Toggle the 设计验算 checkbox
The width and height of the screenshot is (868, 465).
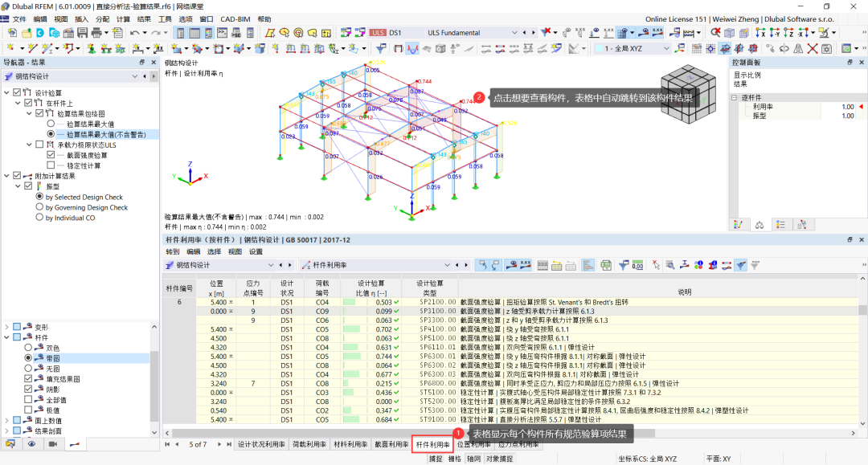pos(17,92)
